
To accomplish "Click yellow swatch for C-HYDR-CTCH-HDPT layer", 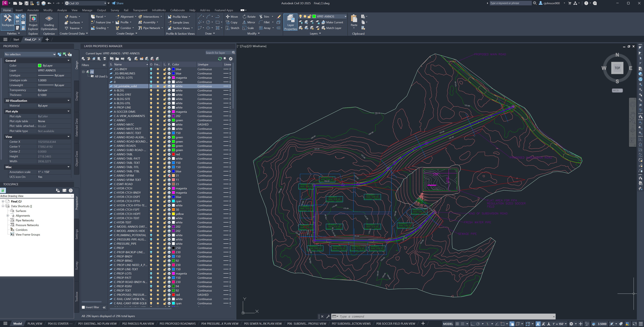I will click(173, 214).
